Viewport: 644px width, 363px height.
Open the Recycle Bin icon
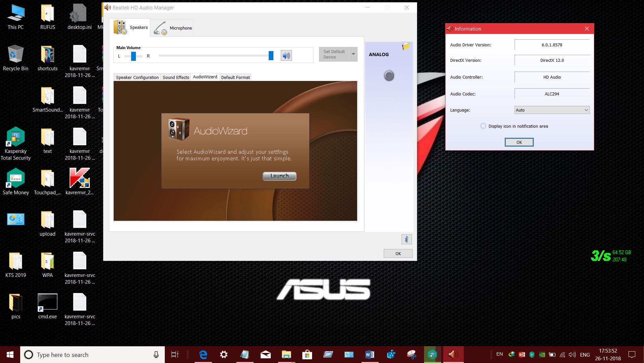tap(15, 58)
